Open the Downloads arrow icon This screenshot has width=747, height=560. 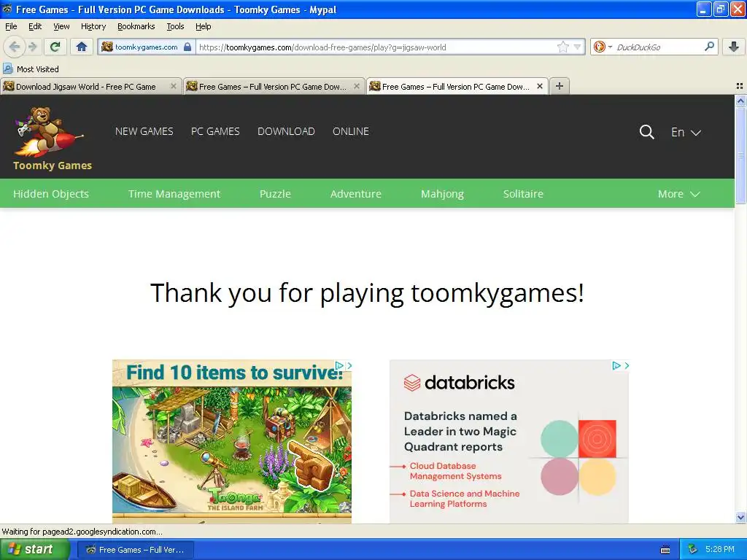point(734,47)
